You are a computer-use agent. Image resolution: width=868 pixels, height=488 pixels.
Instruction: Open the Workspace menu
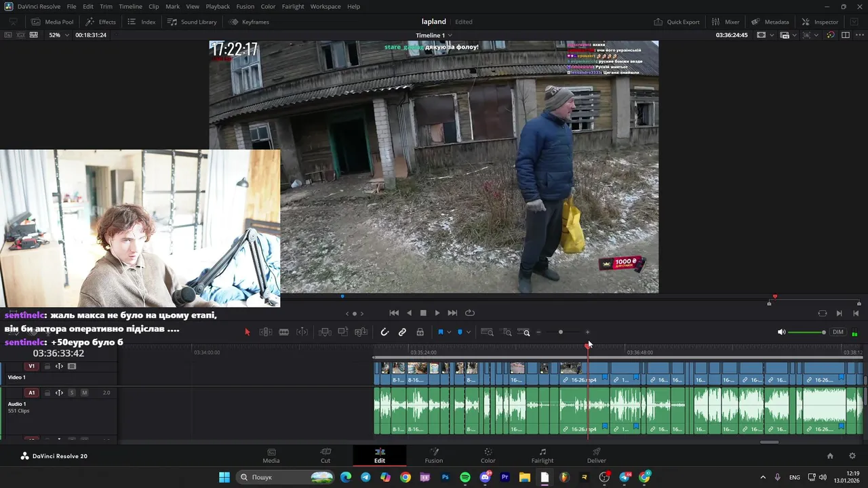325,6
